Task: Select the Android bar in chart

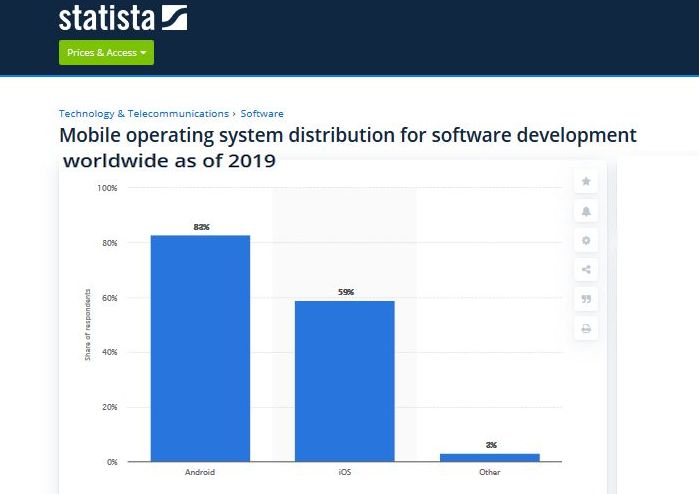Action: click(x=200, y=348)
